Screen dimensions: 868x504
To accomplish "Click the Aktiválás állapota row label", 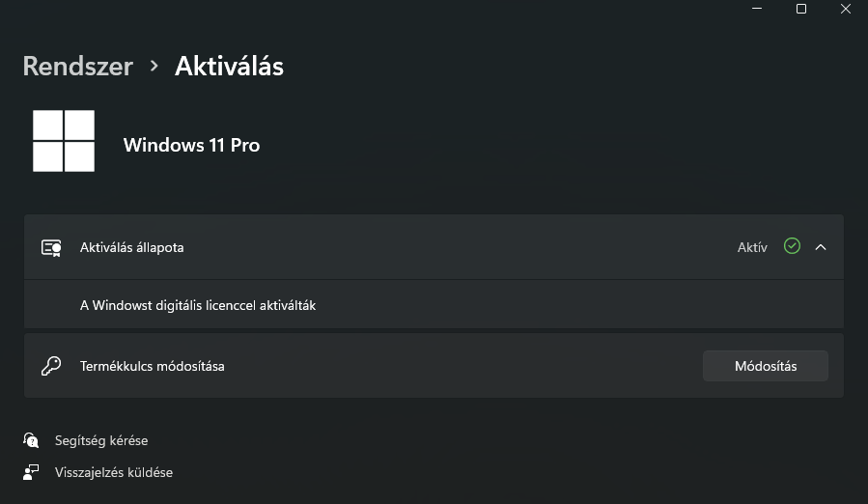I will (131, 247).
